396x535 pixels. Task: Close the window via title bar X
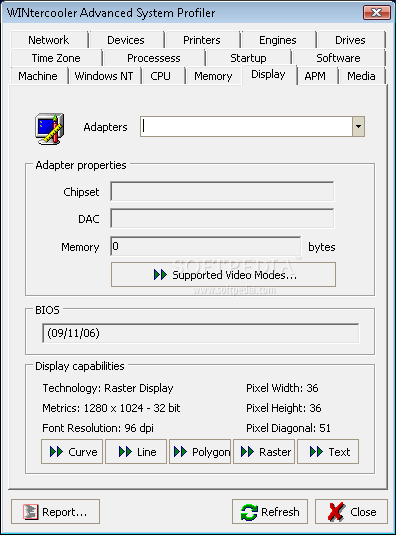tap(377, 13)
